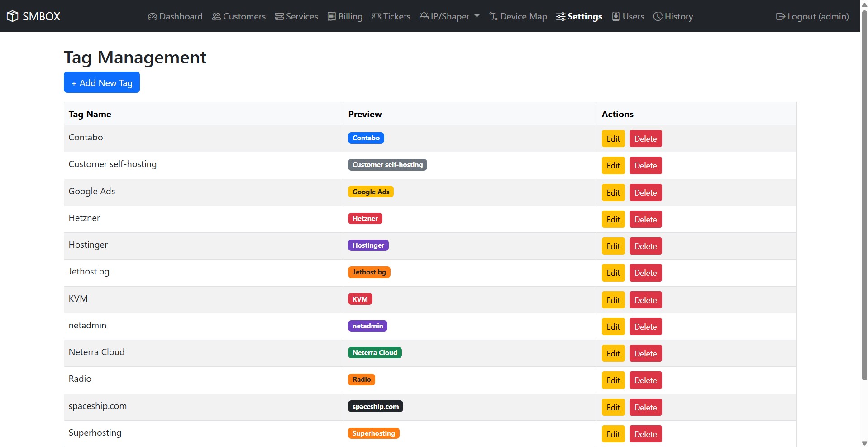Click the Settings sliders icon
Viewport: 868px width, 447px height.
(x=561, y=16)
